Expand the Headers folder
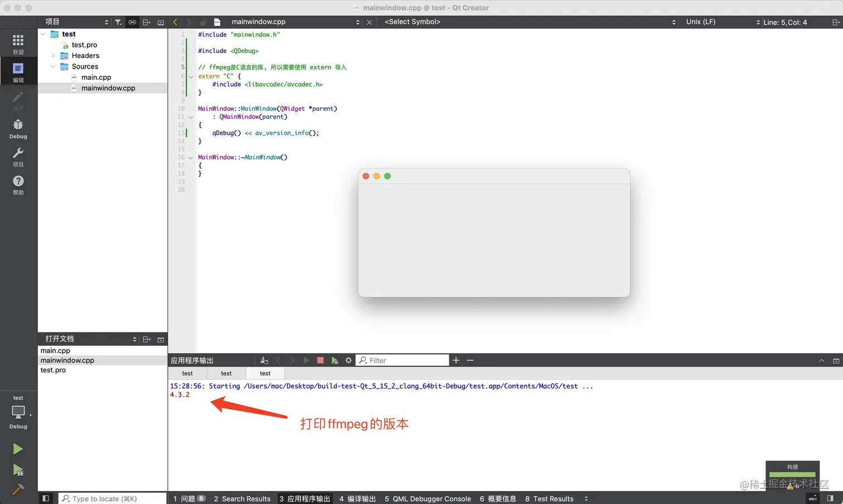The image size is (843, 504). point(53,56)
